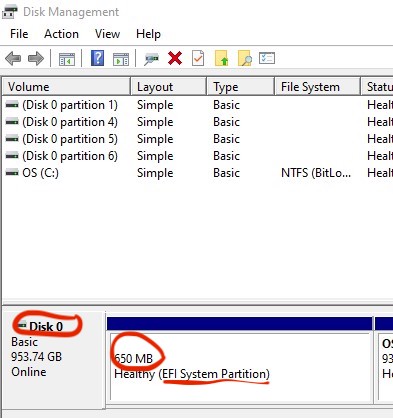The height and width of the screenshot is (418, 393).
Task: Click Simple layout cell in OS (C:) row
Action: tap(155, 173)
